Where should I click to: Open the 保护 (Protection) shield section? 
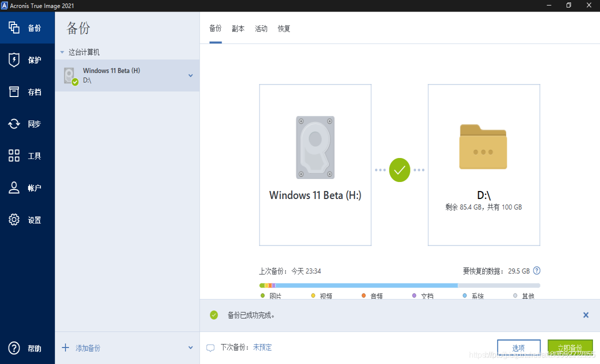(x=27, y=60)
